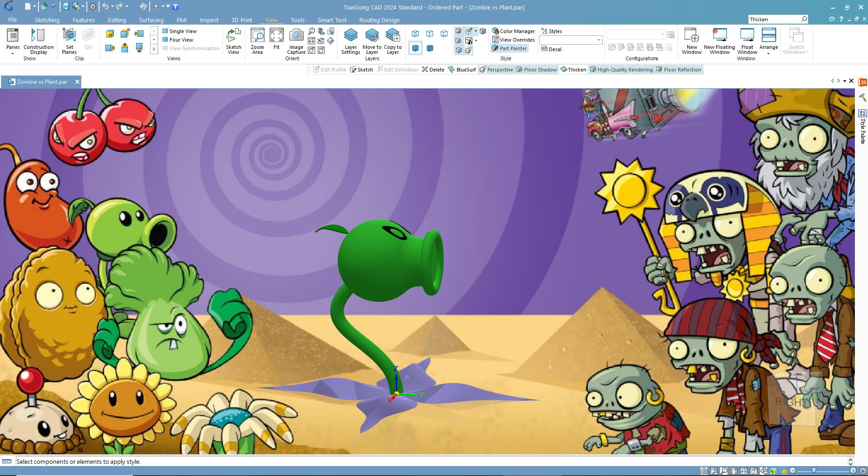Open the Redo history dropdown arrow

127,6
